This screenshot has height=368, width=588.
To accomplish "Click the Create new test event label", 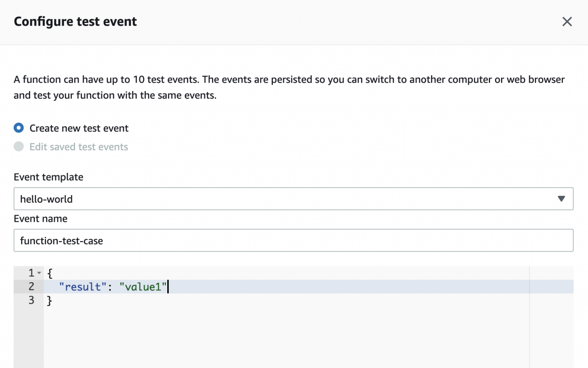I will point(79,128).
